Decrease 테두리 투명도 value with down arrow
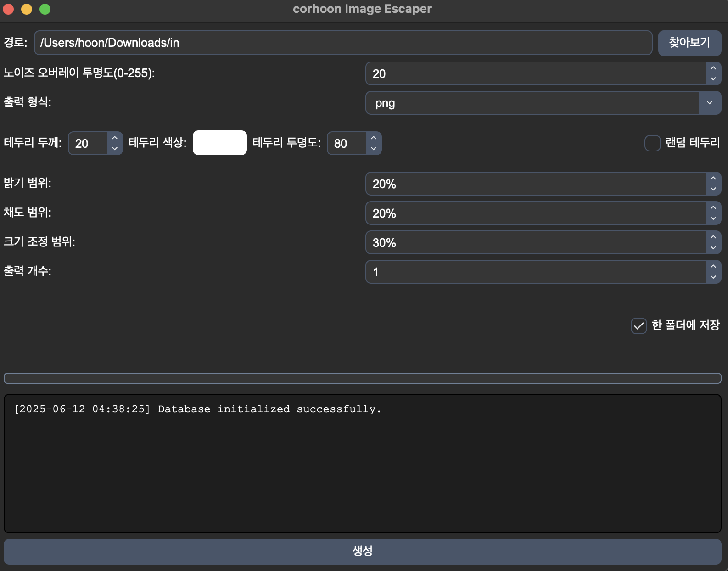728x571 pixels. pos(374,149)
